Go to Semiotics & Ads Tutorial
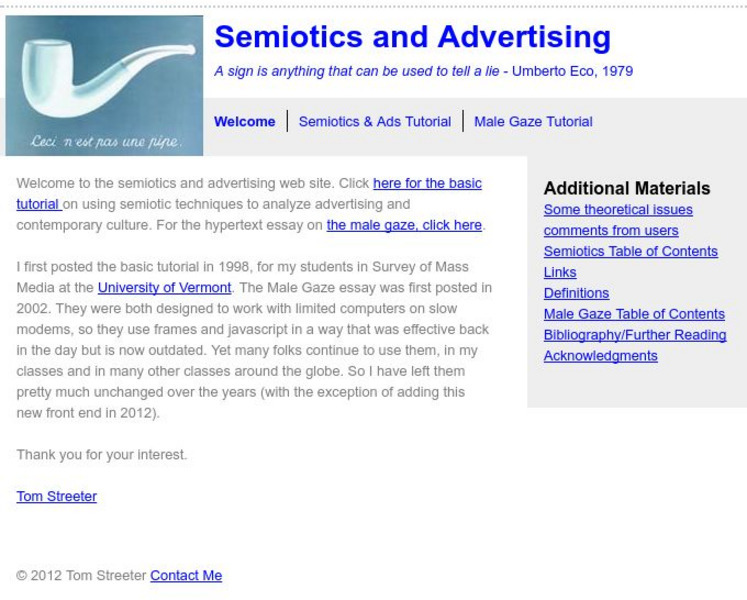 tap(374, 122)
